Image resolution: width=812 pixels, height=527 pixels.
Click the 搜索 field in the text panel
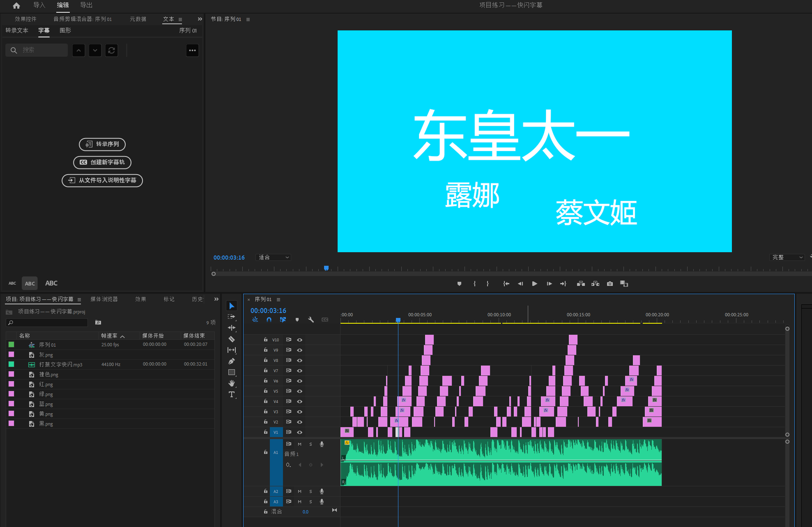[41, 50]
